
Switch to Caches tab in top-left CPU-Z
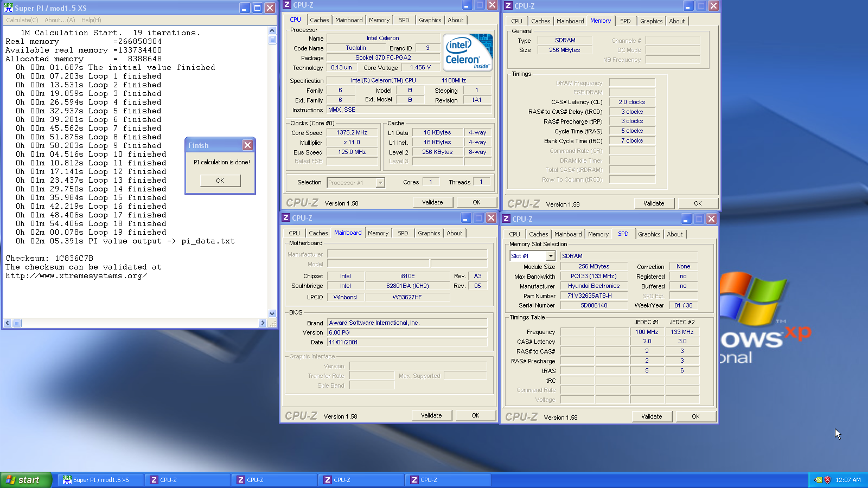click(320, 20)
